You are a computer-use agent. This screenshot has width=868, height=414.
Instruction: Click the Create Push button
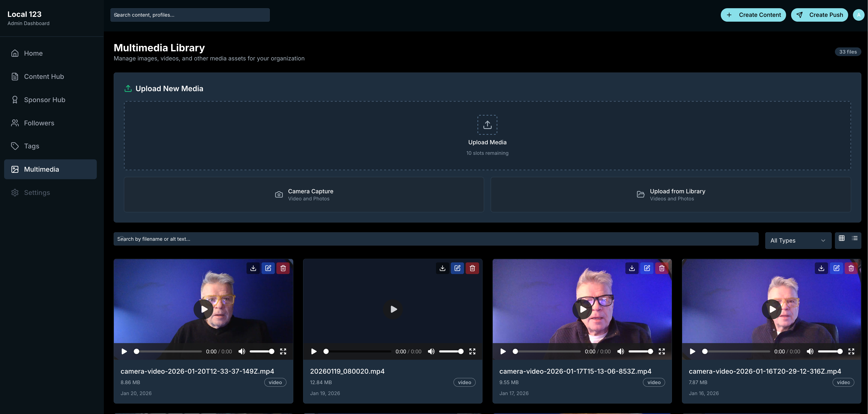(819, 15)
